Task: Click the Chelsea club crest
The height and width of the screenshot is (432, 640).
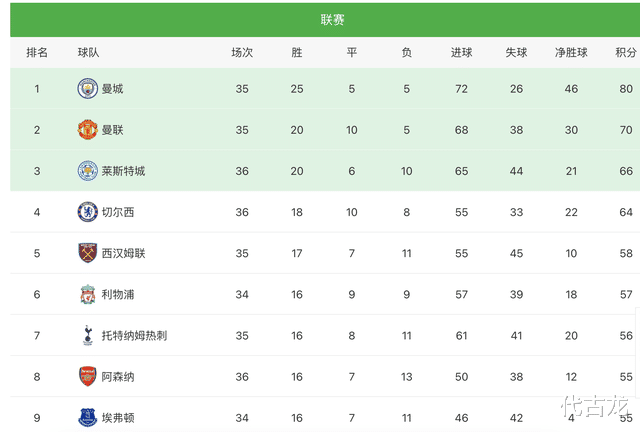Action: click(88, 212)
